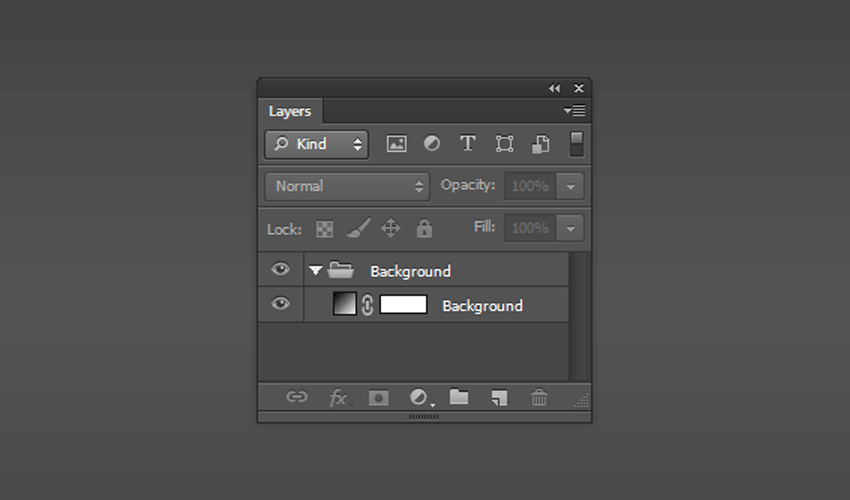Viewport: 850px width, 500px height.
Task: Click the lock all padlock icon
Action: coord(424,228)
